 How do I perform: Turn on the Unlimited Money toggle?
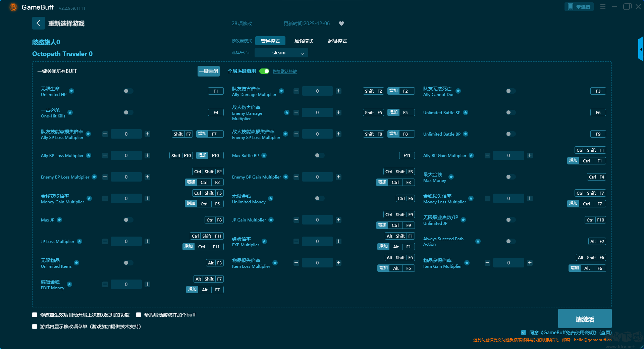(319, 198)
